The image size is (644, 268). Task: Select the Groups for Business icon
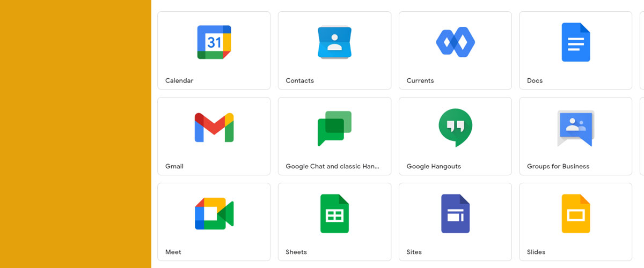[x=576, y=128]
